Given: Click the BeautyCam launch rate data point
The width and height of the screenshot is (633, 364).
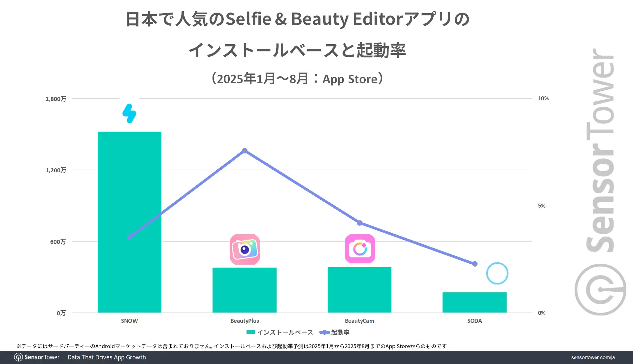Looking at the screenshot, I should coord(360,223).
